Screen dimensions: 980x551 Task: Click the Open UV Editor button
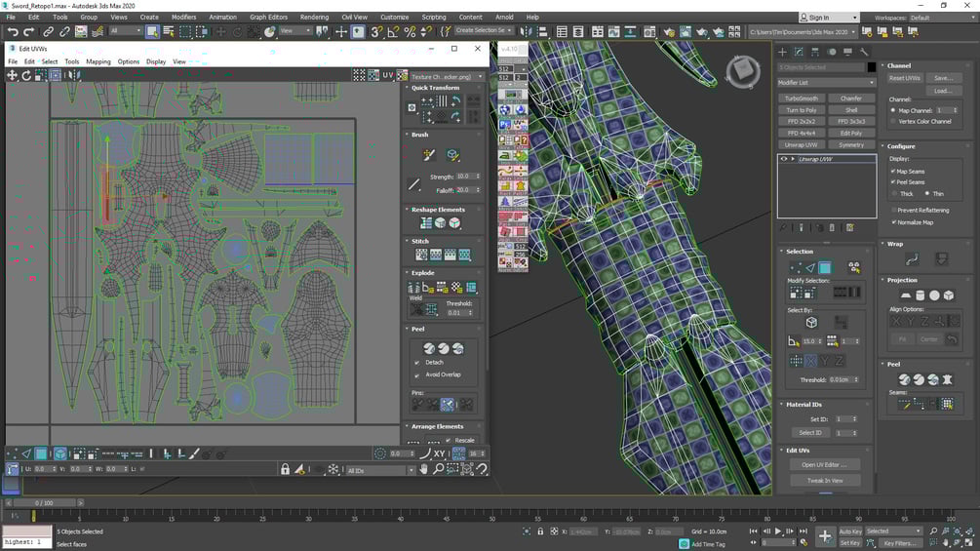824,465
